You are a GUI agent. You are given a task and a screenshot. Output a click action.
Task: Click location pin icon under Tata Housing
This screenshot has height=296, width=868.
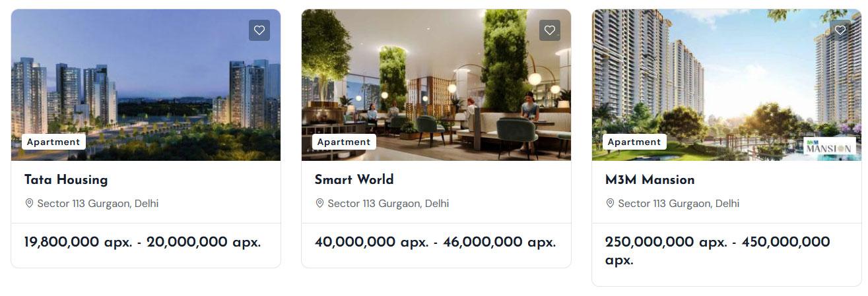[29, 203]
